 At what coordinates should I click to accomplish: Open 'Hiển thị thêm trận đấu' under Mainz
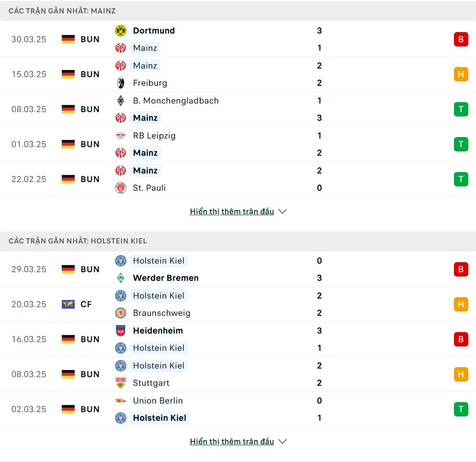pyautogui.click(x=232, y=211)
